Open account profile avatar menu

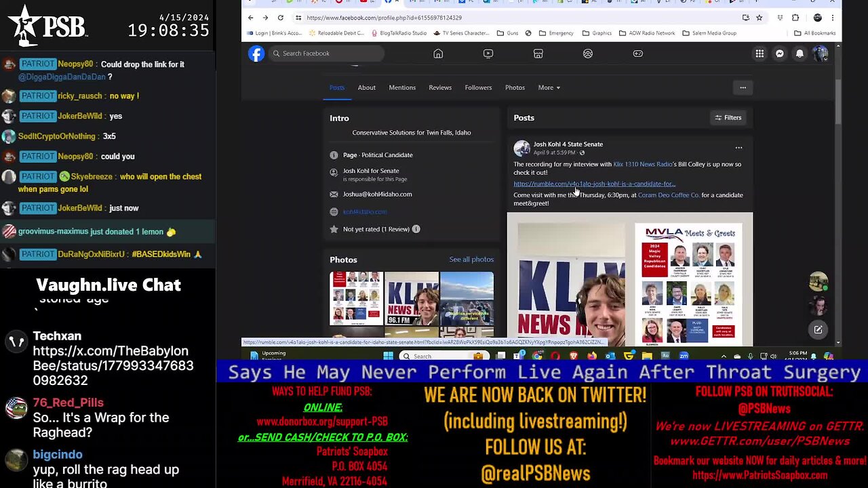point(821,54)
